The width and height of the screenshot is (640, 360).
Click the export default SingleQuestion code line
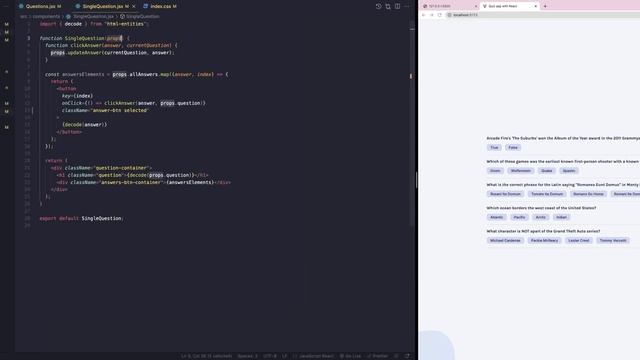coord(82,218)
